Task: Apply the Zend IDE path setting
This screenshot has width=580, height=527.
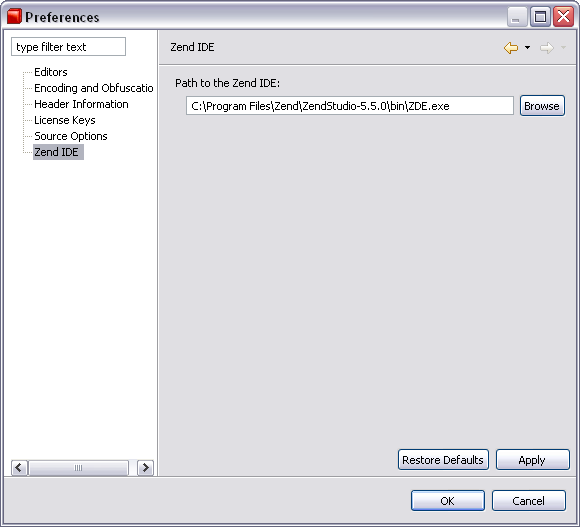Action: point(533,460)
